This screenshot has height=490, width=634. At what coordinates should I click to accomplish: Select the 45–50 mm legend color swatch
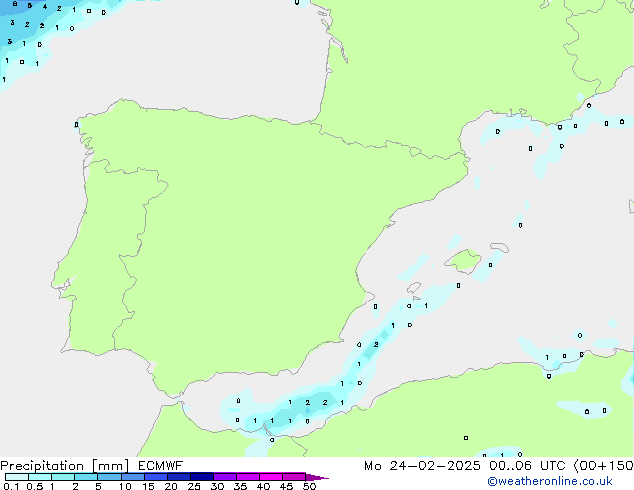tap(294, 477)
